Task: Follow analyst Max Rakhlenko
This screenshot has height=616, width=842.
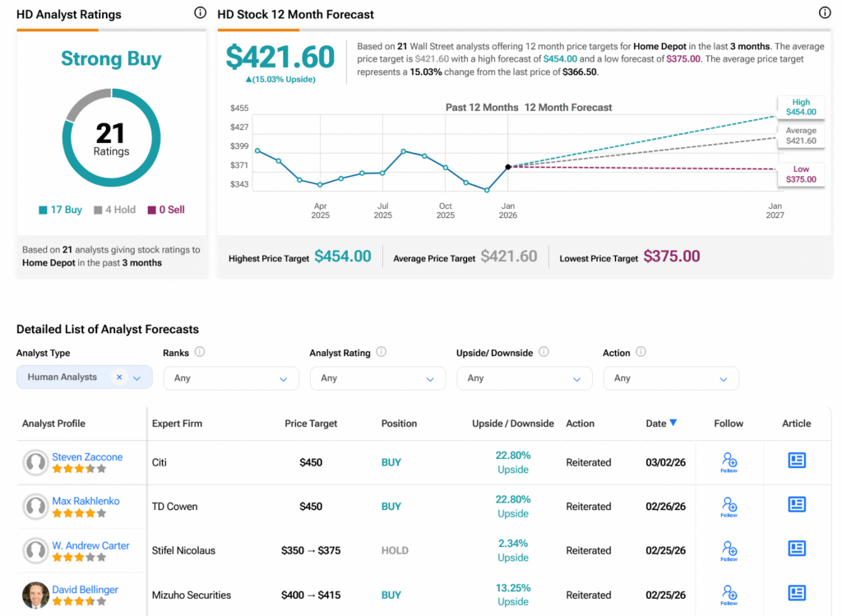Action: click(729, 506)
